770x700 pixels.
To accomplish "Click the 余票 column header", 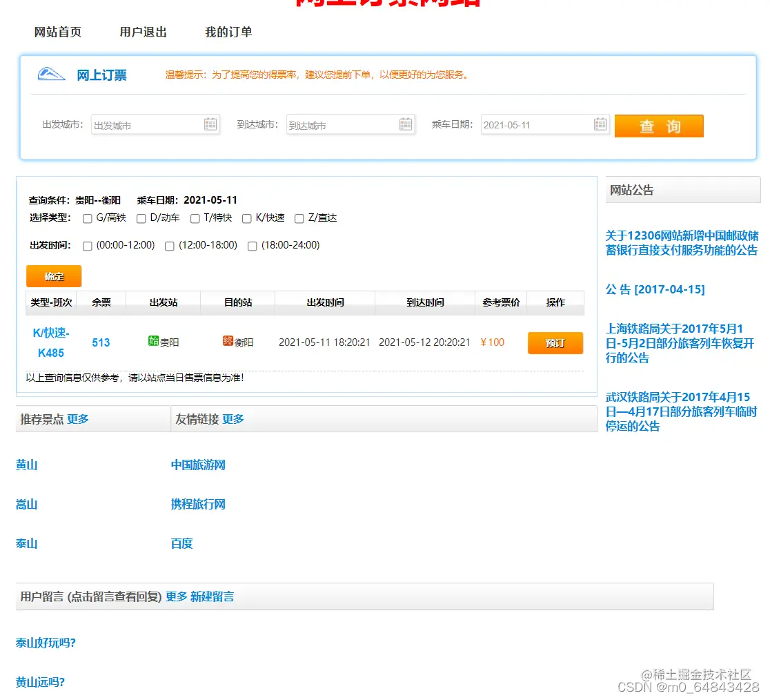I will [x=101, y=302].
